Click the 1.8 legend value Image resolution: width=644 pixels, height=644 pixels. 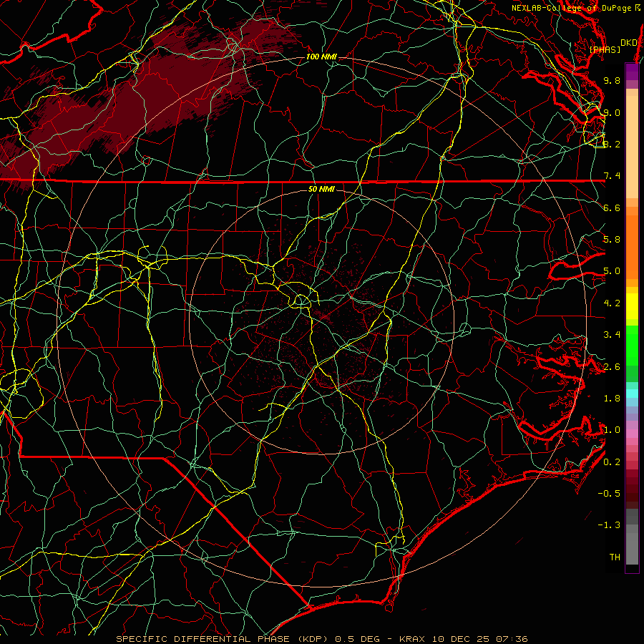click(612, 399)
